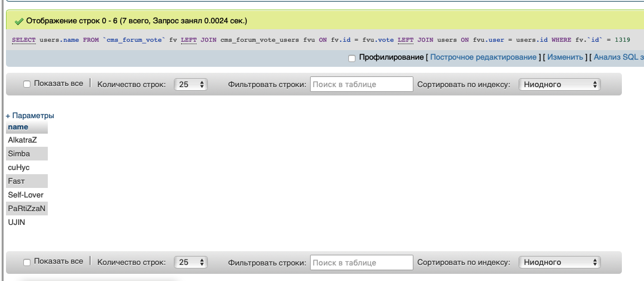Select the Fasт row cell

(x=27, y=181)
